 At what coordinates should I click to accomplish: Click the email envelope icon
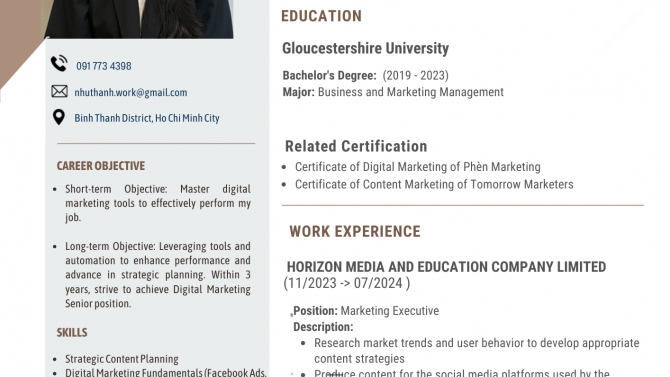pos(59,91)
